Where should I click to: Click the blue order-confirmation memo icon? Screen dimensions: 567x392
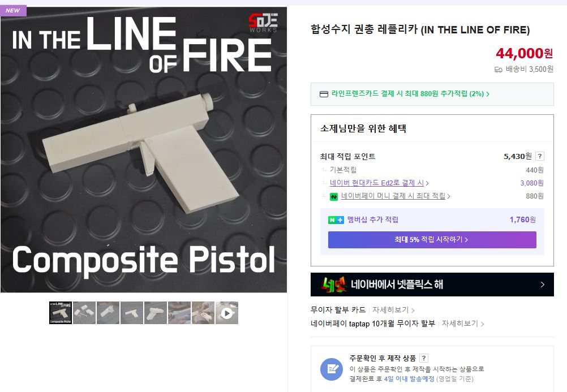coord(332,369)
